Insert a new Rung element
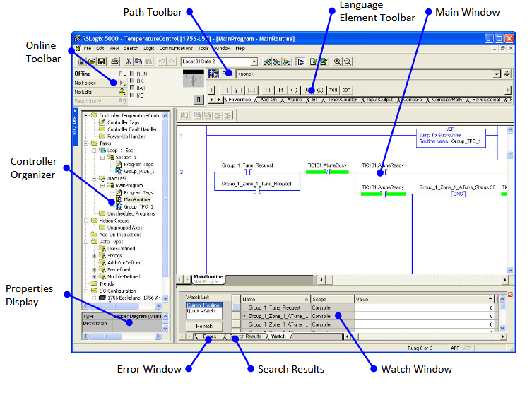Image resolution: width=532 pixels, height=393 pixels. [x=225, y=90]
